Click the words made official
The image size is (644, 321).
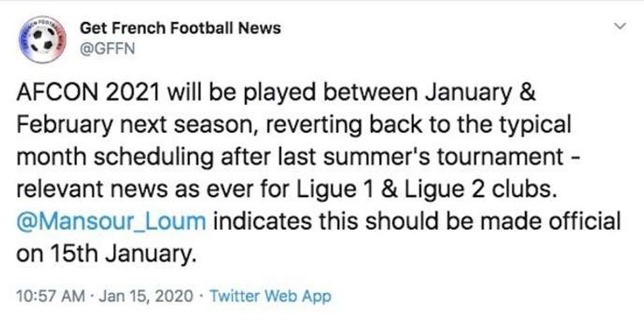564,222
